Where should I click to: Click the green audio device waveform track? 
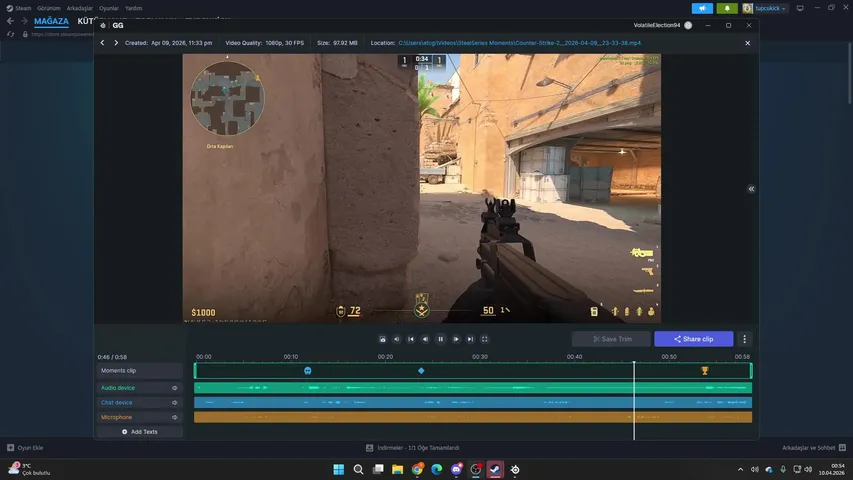click(473, 388)
